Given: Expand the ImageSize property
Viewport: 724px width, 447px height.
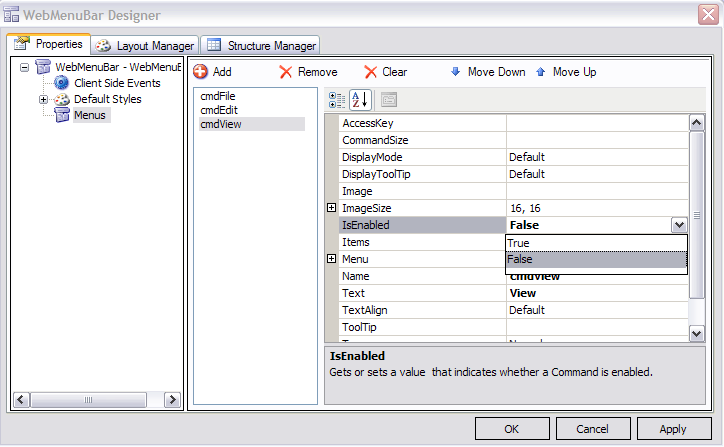Looking at the screenshot, I should click(332, 208).
